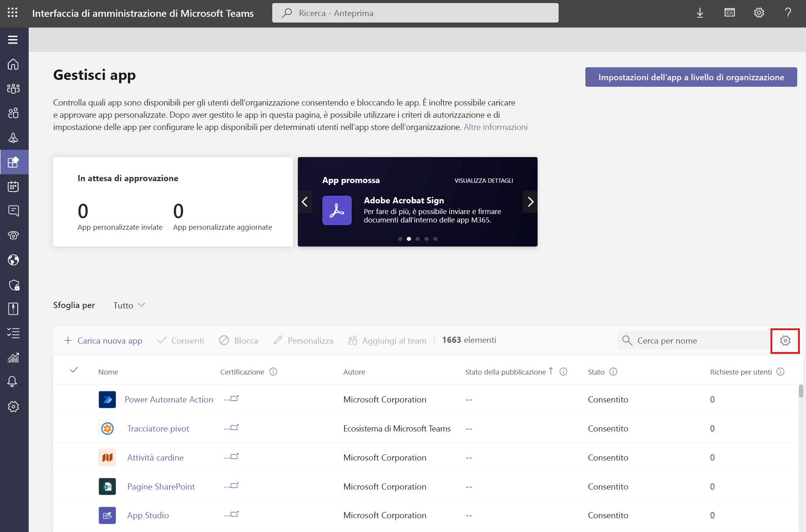Open the Pagine SharePoint app link
Viewport: 806px width, 532px height.
tap(161, 487)
